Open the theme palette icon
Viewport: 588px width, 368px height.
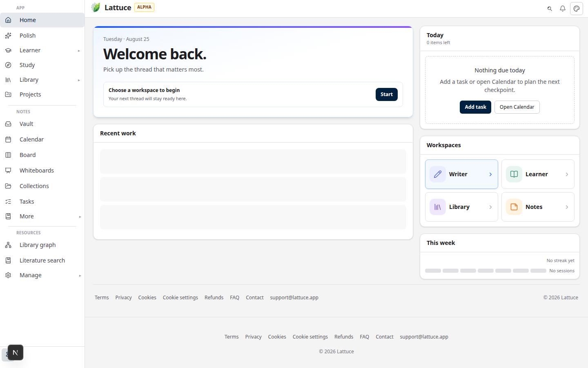(577, 9)
